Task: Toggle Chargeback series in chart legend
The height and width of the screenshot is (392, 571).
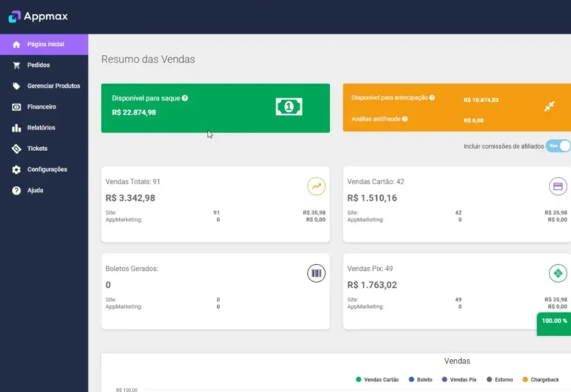Action: click(541, 379)
